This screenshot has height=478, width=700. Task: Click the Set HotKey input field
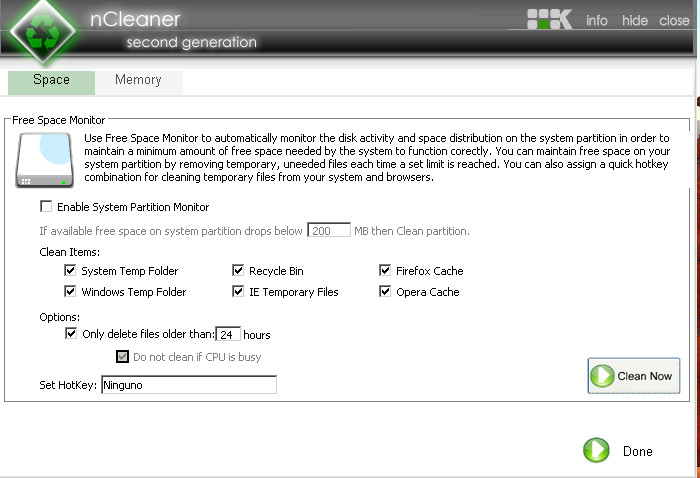tap(189, 385)
